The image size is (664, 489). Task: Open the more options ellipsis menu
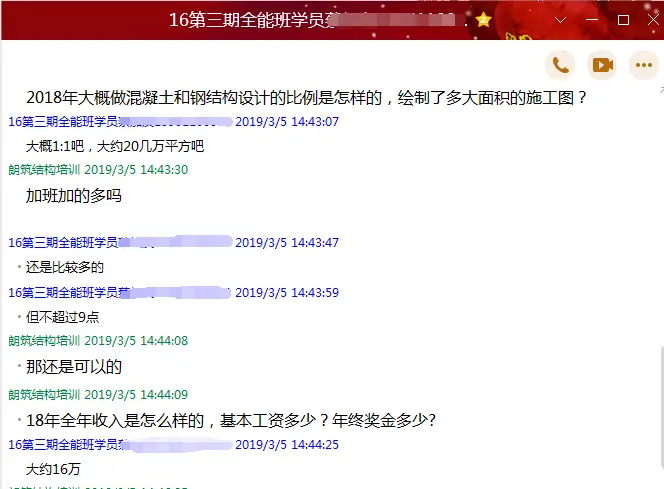click(x=644, y=65)
